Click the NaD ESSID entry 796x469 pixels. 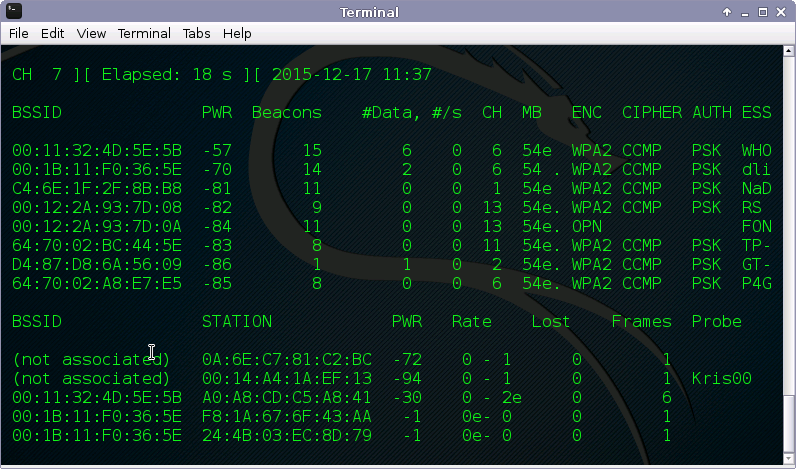(756, 188)
